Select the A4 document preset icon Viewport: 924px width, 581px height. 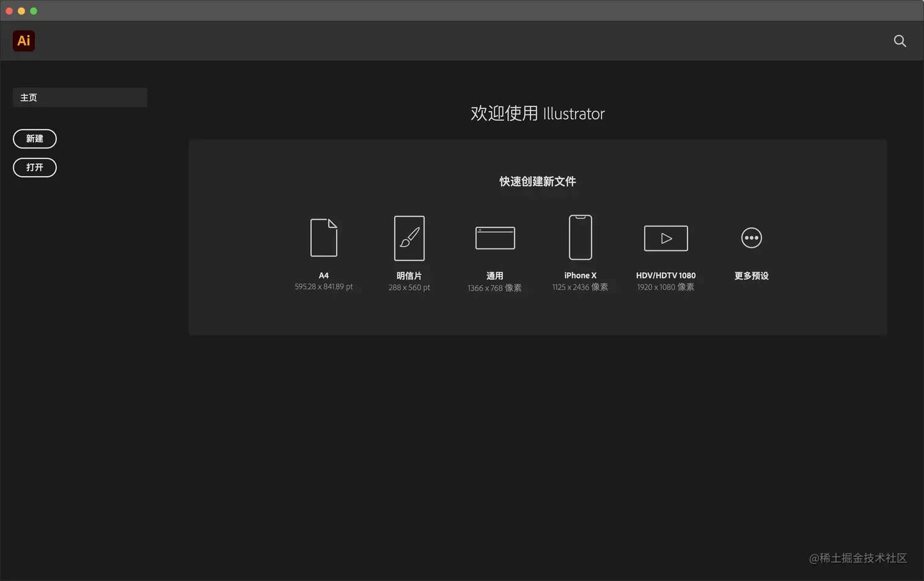(x=324, y=237)
